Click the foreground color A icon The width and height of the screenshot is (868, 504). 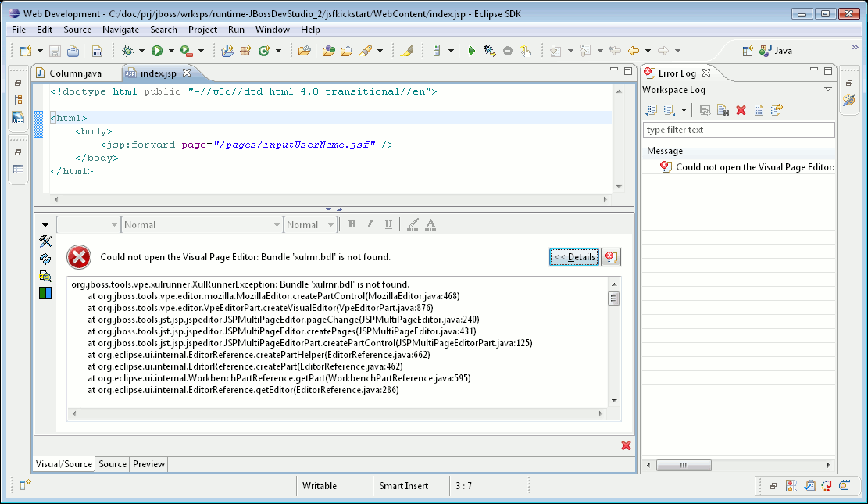coord(430,224)
